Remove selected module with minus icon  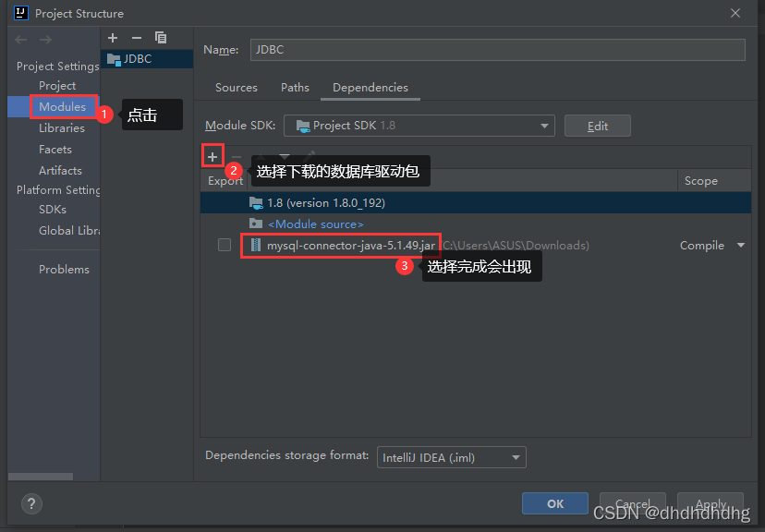tap(137, 38)
